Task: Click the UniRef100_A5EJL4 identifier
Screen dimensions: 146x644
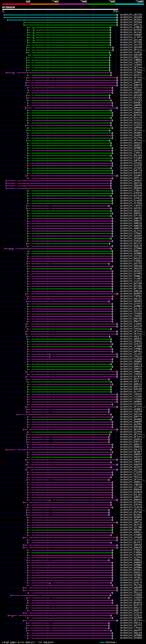Action: point(131,623)
